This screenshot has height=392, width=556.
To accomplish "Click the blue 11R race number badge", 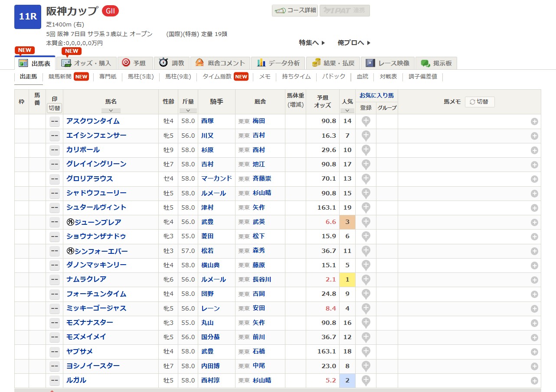I will pos(28,17).
